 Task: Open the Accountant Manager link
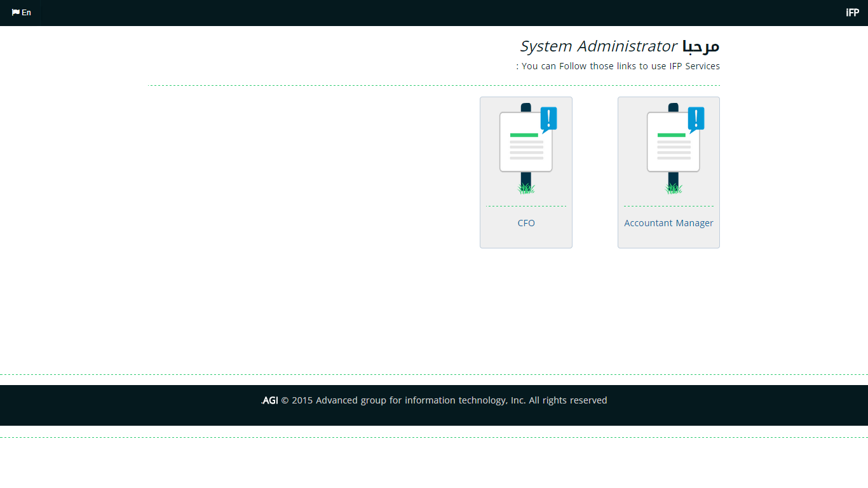tap(668, 223)
